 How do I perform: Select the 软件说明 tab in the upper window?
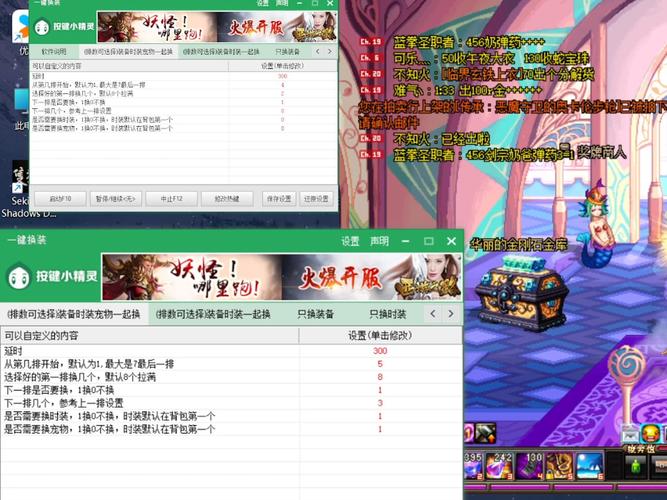tap(54, 51)
